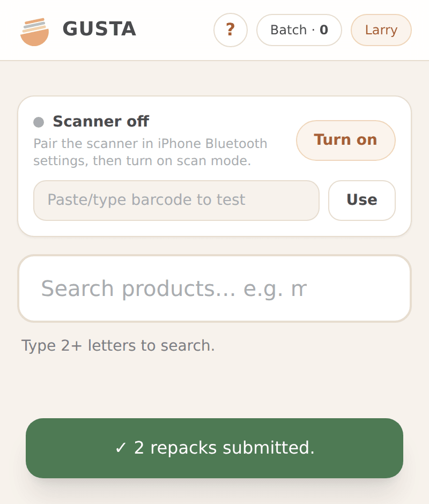Click the Scanner off heading

pyautogui.click(x=101, y=121)
